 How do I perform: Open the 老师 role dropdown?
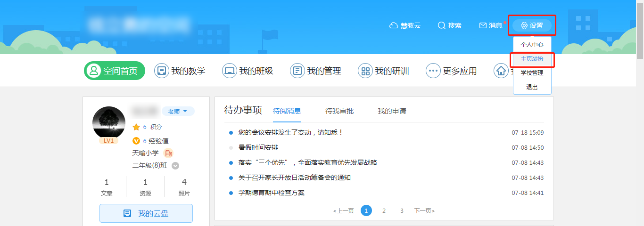pyautogui.click(x=178, y=111)
